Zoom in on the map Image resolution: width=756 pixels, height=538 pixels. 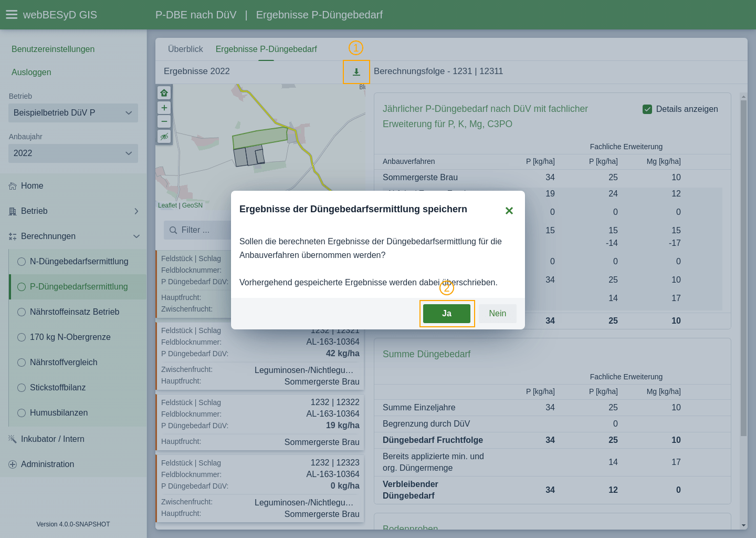point(164,108)
